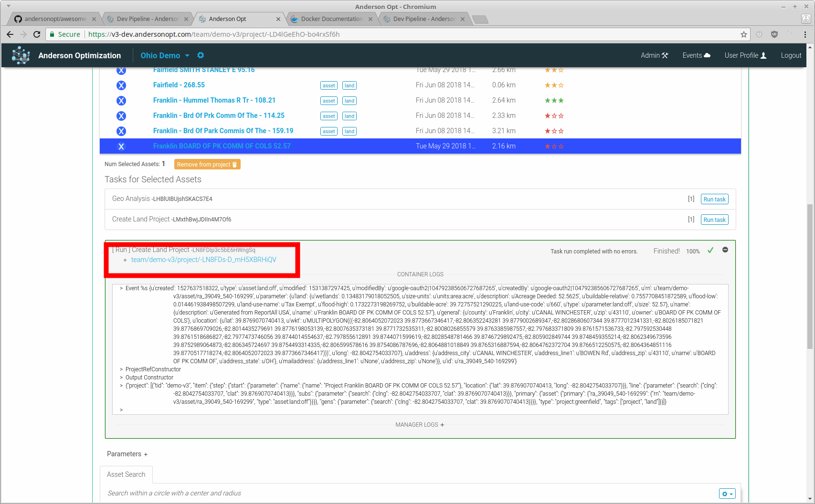This screenshot has height=504, width=815.
Task: Open project settings gear beside Ohio Demo
Action: [x=201, y=55]
